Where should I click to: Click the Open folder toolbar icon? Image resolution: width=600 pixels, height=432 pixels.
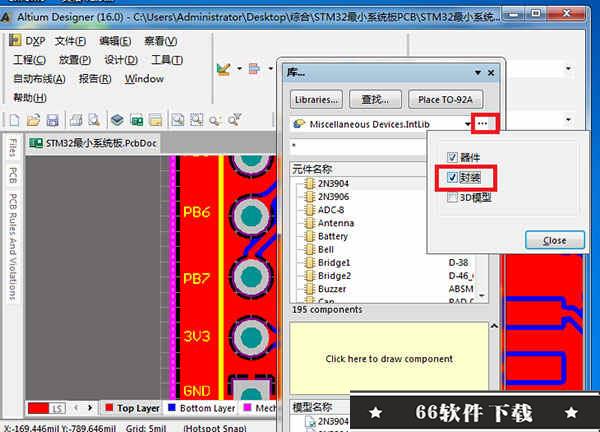[x=34, y=120]
